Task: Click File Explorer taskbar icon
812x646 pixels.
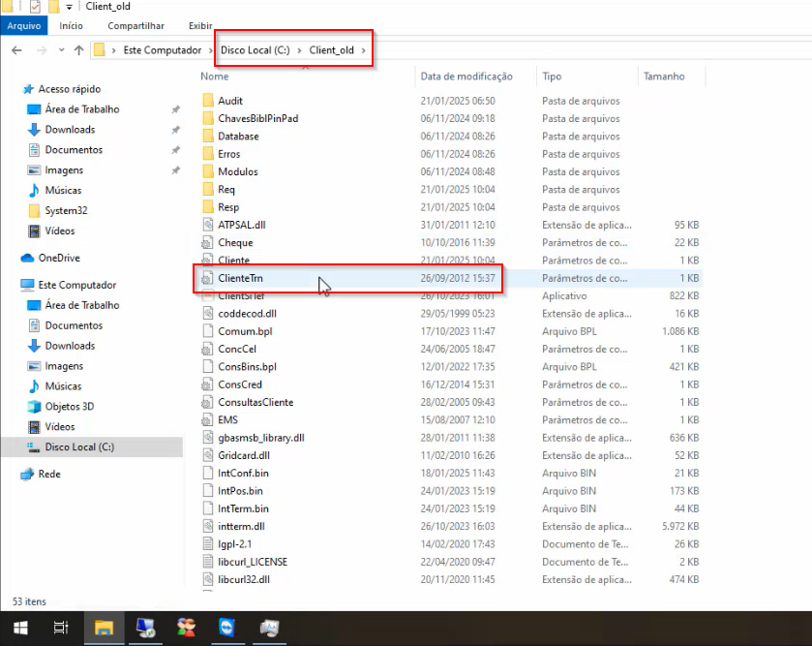Action: (104, 628)
